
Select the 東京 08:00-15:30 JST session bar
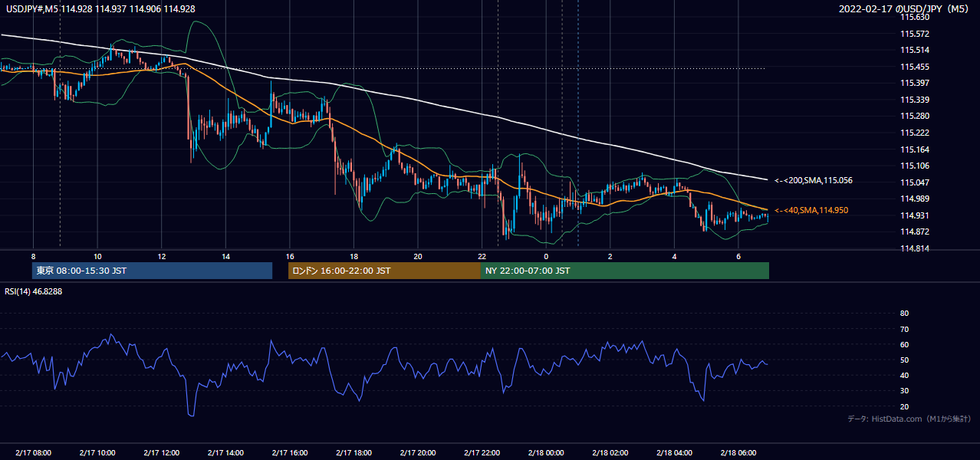[x=152, y=271]
